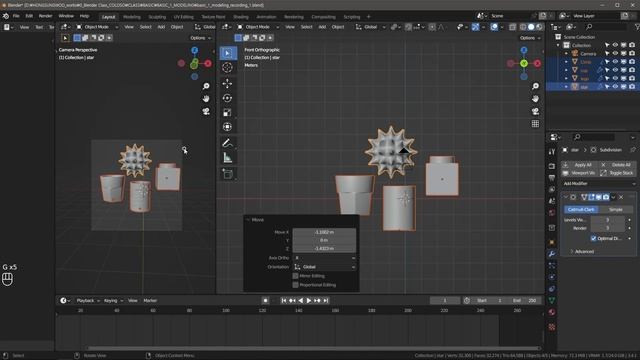Image resolution: width=640 pixels, height=360 pixels.
Task: Open the Render menu
Action: pyautogui.click(x=45, y=16)
